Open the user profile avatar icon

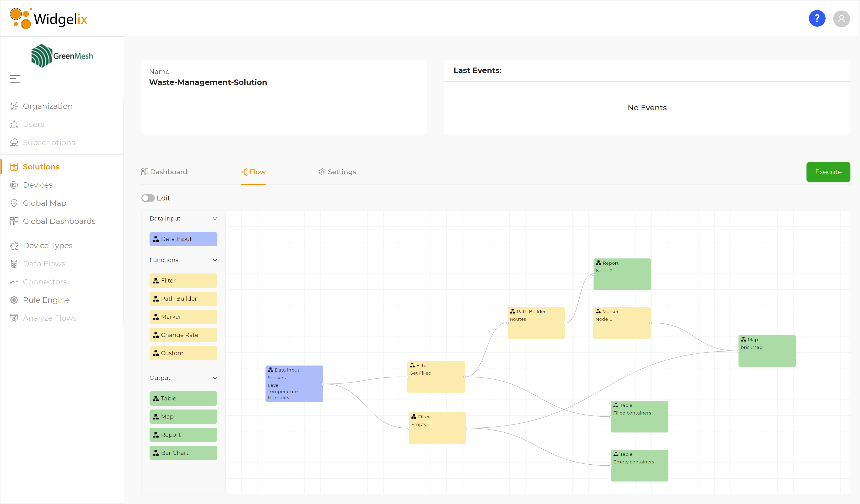tap(841, 18)
